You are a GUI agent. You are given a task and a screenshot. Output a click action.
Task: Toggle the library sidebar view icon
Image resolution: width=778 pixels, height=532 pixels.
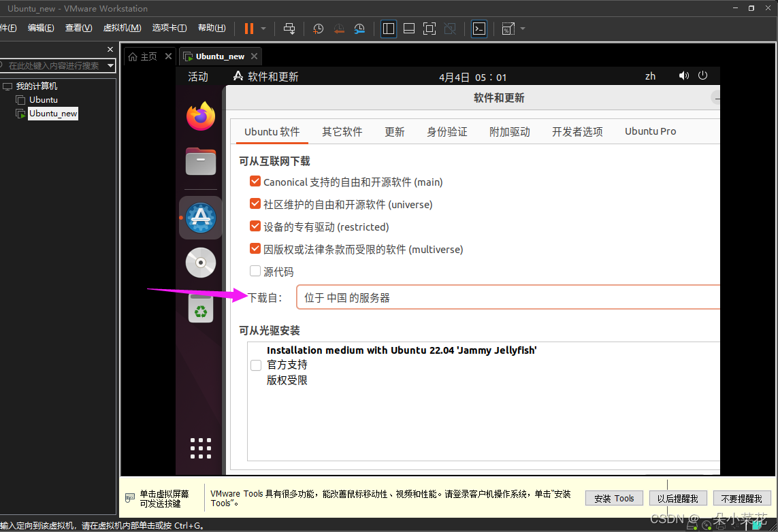click(389, 29)
